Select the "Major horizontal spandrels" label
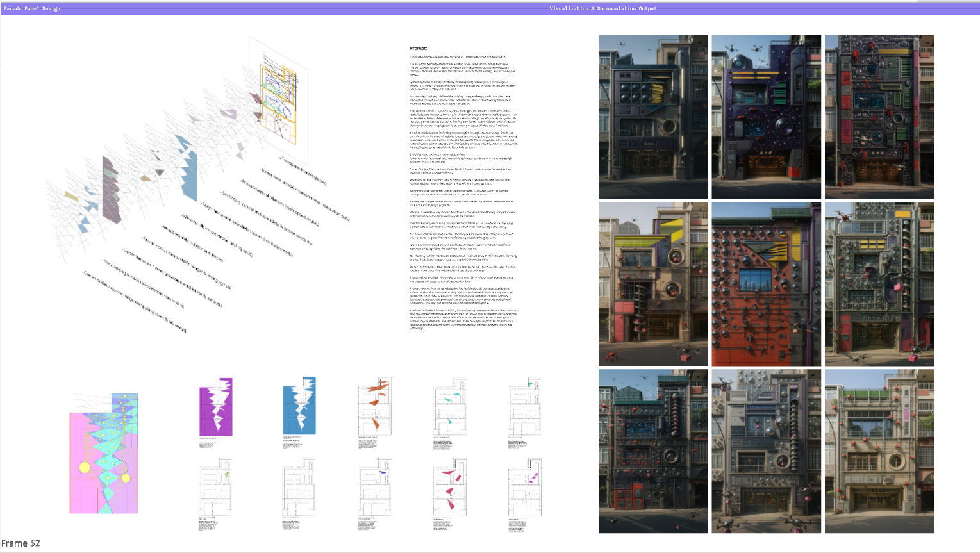Screen dimensions: 980x553 [x=247, y=230]
